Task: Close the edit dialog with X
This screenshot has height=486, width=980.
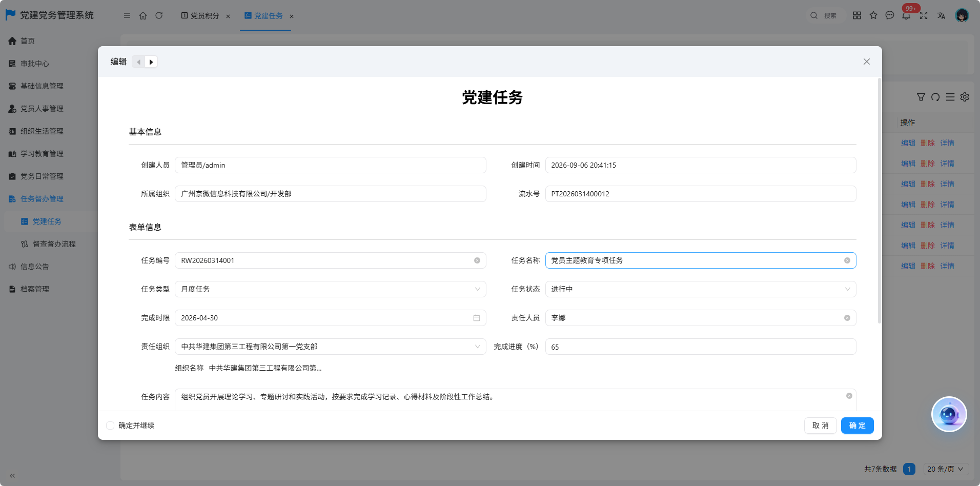Action: pos(867,62)
